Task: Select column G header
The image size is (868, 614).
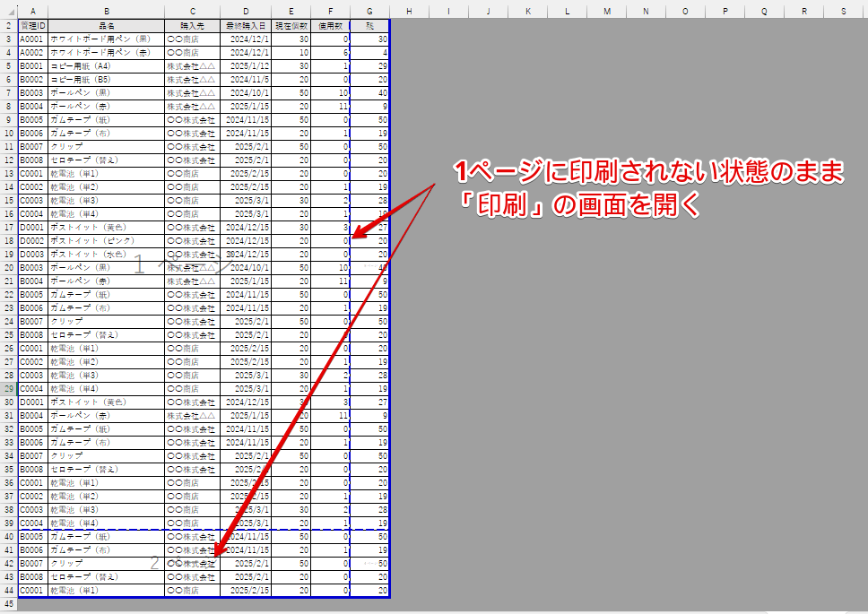Action: (x=369, y=11)
